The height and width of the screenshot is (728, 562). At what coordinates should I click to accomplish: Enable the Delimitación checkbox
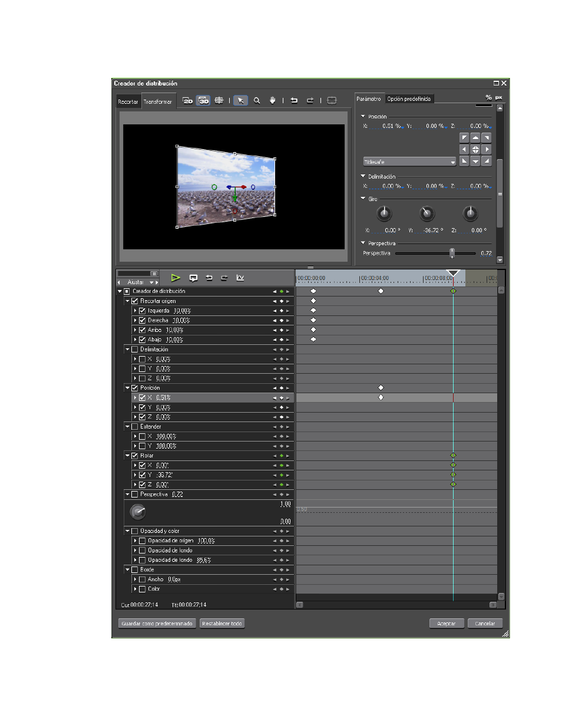(x=135, y=350)
